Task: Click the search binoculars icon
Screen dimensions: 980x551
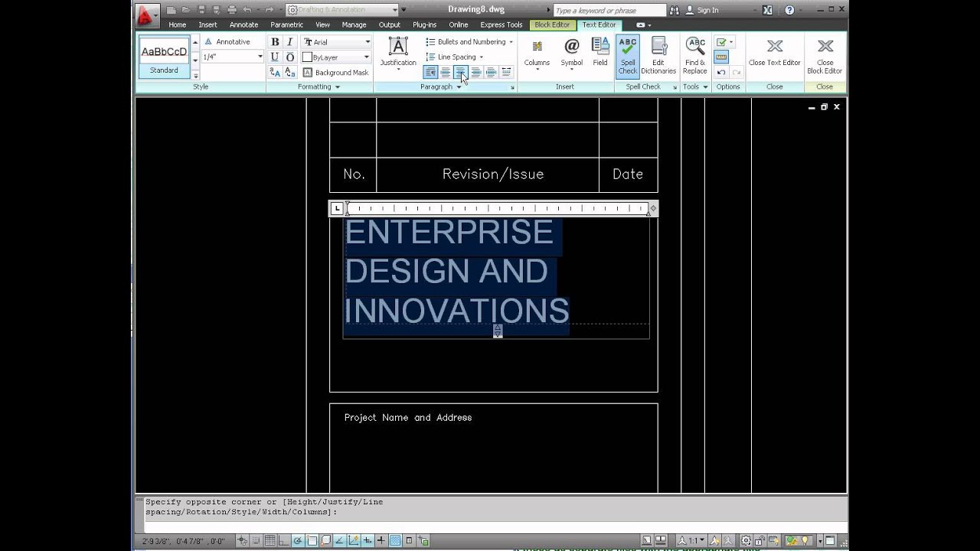Action: click(x=675, y=10)
